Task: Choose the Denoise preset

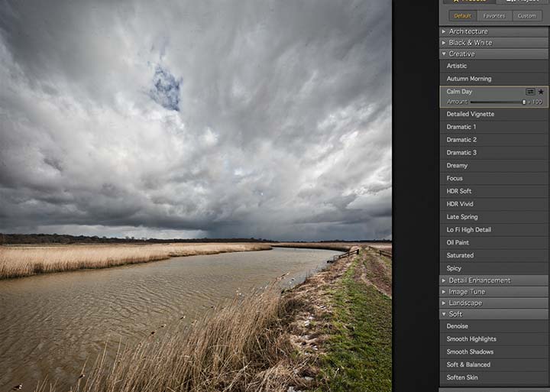Action: coord(493,326)
